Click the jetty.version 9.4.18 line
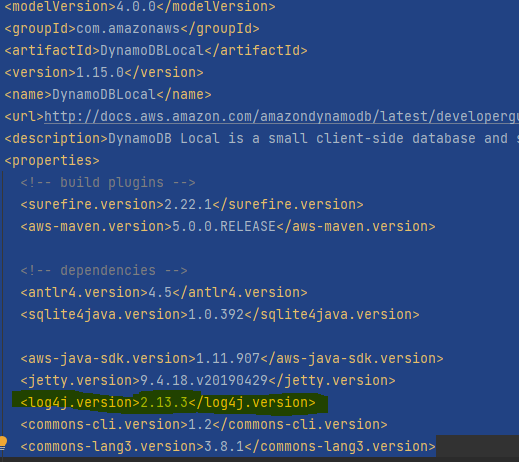 tap(208, 380)
